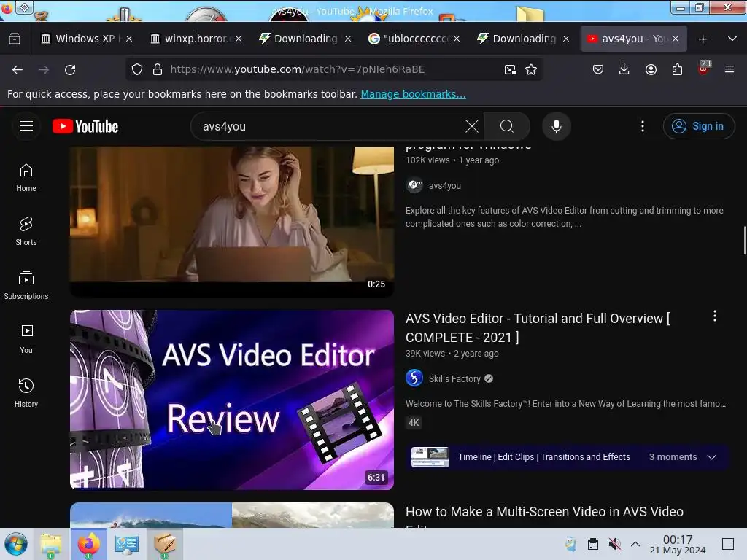Close the winxp.horror tab
The image size is (747, 560).
pyautogui.click(x=239, y=39)
